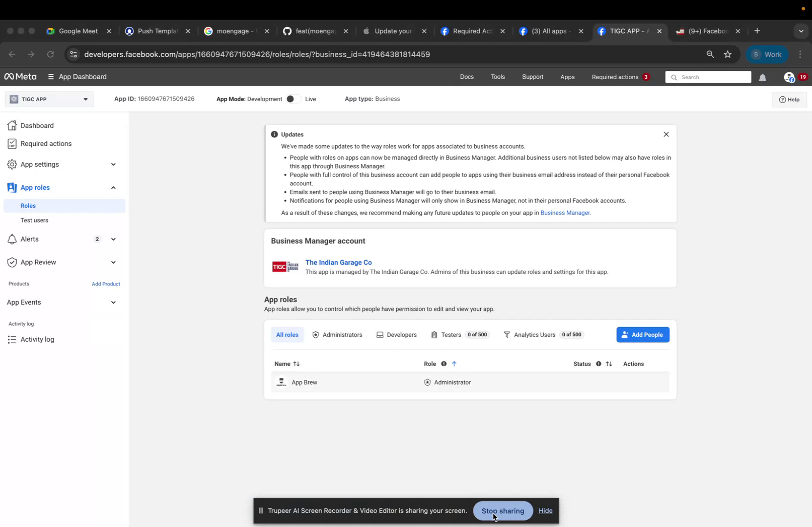Click the search magnifier in the Meta search bar

(x=674, y=77)
